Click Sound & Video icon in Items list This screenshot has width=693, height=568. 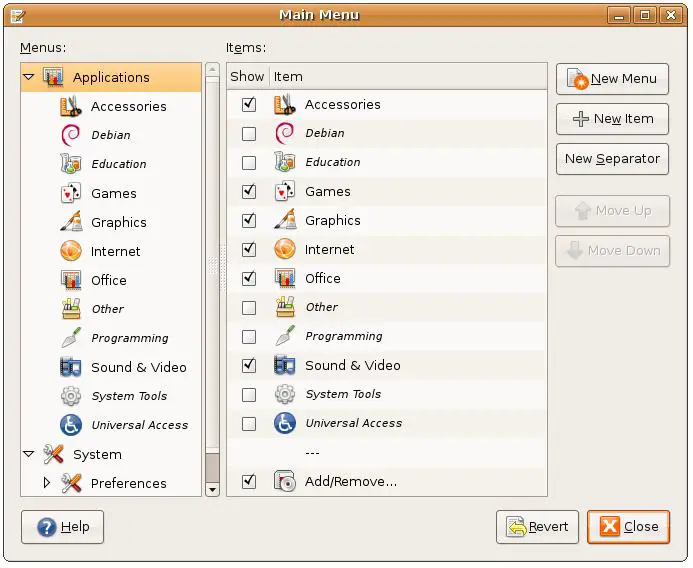point(285,365)
